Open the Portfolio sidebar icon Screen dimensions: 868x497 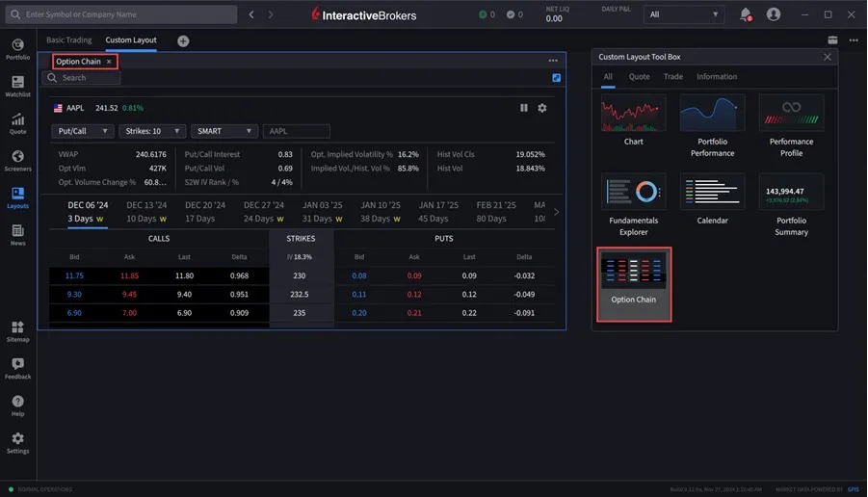tap(17, 49)
